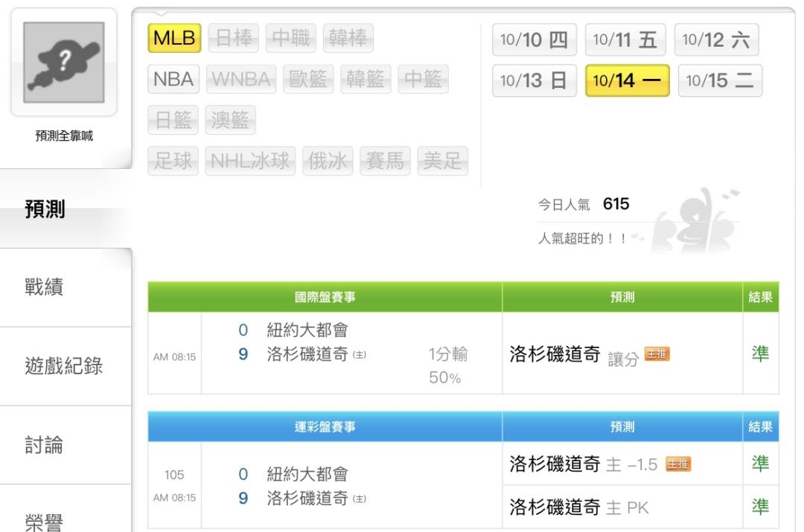Select the 10/12 六 date
Screen dimensions: 804x532
pyautogui.click(x=716, y=39)
